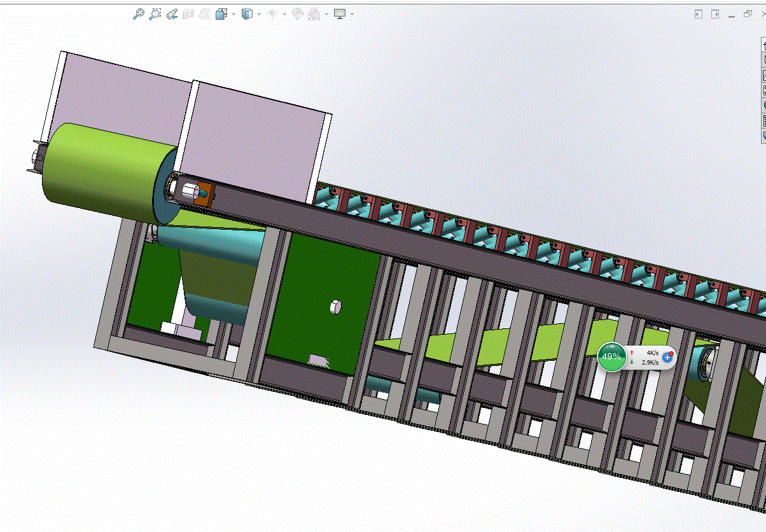Click the download speed text 2.9K/s
Viewport: 766px width, 532px height.
pos(650,362)
